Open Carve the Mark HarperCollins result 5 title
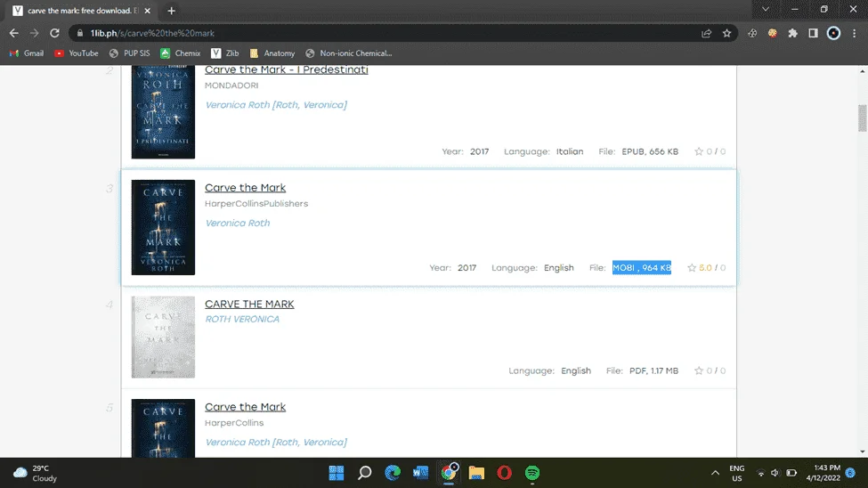This screenshot has width=868, height=488. [245, 407]
